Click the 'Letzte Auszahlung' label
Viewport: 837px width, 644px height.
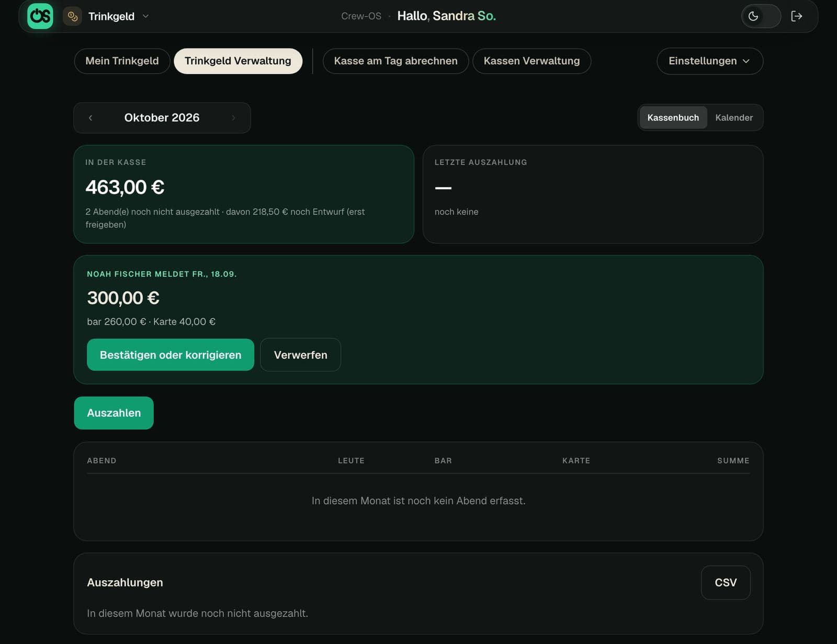(481, 163)
